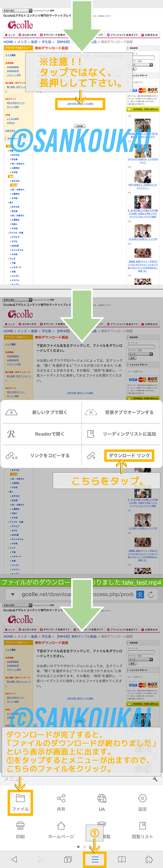163x868 pixels.
Task: Reload the page with address bar refresh icon
Action: point(151,595)
